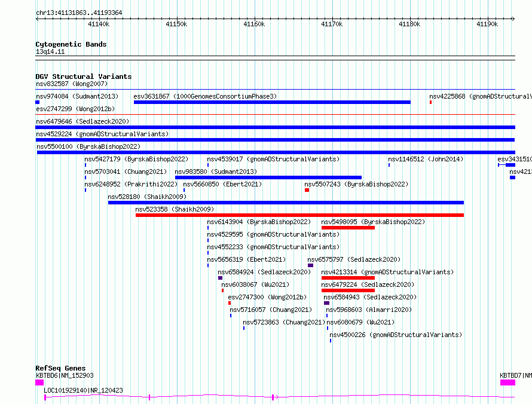Click the KBTBD6|NM_152903 gene label
532x404 pixels.
click(65, 375)
